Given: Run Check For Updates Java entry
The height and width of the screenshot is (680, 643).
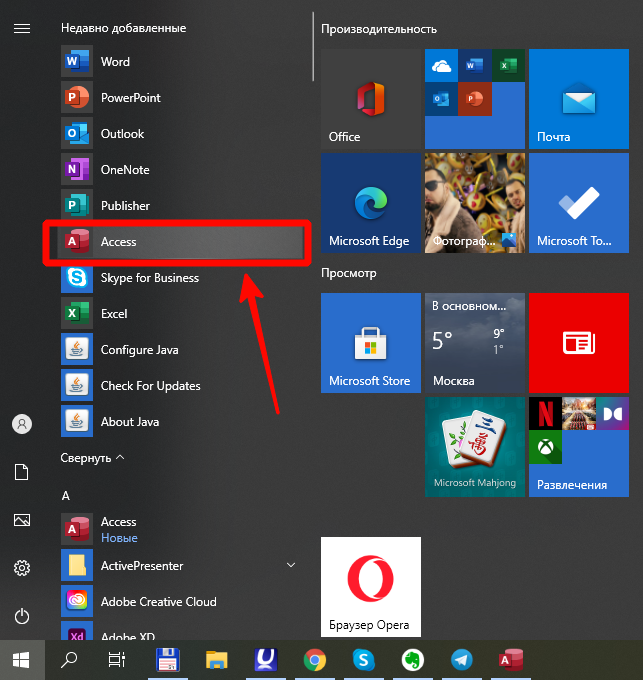Looking at the screenshot, I should coord(180,386).
